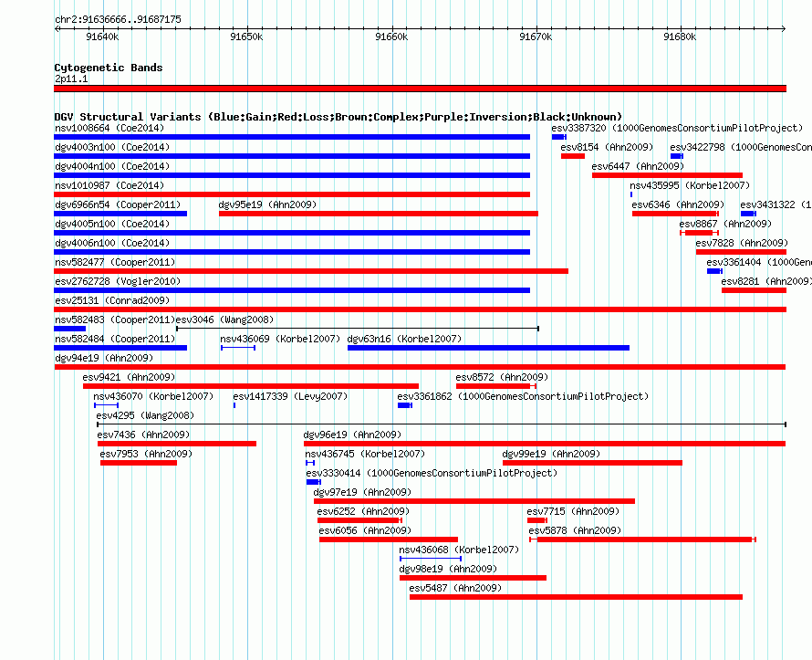Open dgv4004n100 (Coe2014) variant label

112,166
